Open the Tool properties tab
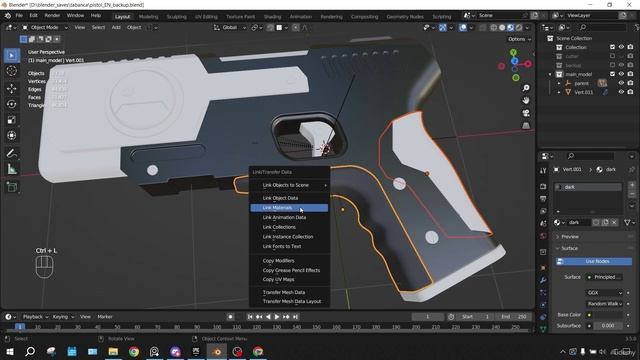 543,171
